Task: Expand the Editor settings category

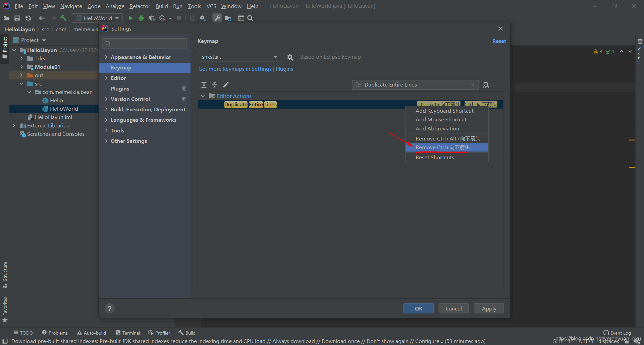Action: pyautogui.click(x=106, y=78)
